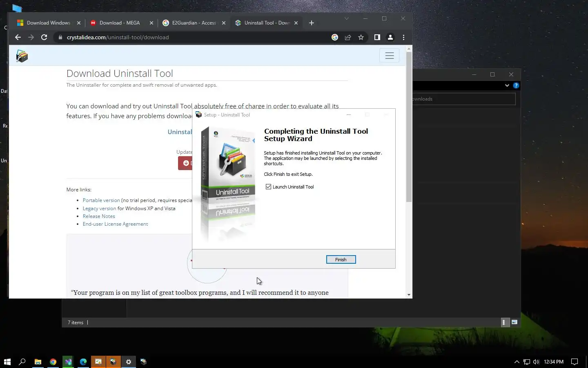Image resolution: width=588 pixels, height=368 pixels.
Task: Open Microsoft Edge from the taskbar
Action: pos(83,361)
